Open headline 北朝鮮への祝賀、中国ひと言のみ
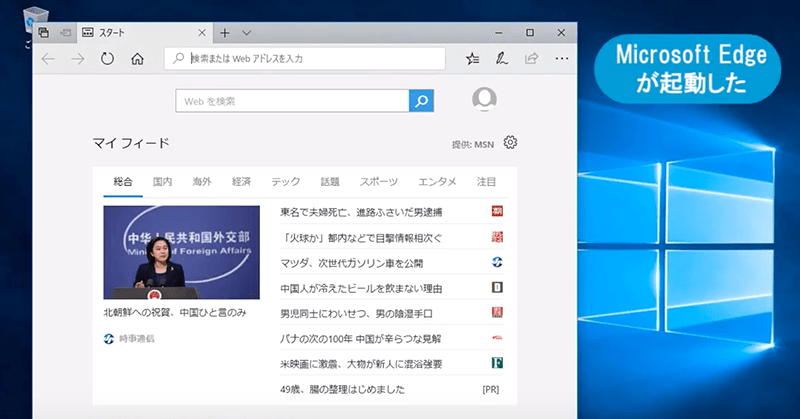The image size is (800, 419). [x=175, y=312]
